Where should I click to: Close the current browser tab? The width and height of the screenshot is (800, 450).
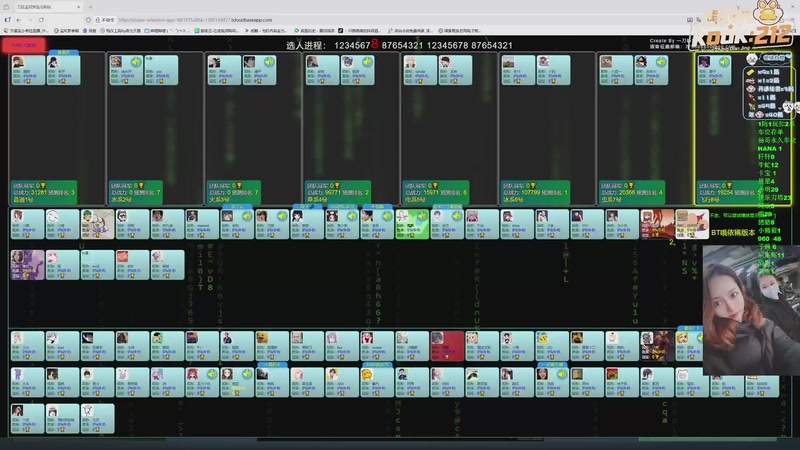tap(79, 7)
